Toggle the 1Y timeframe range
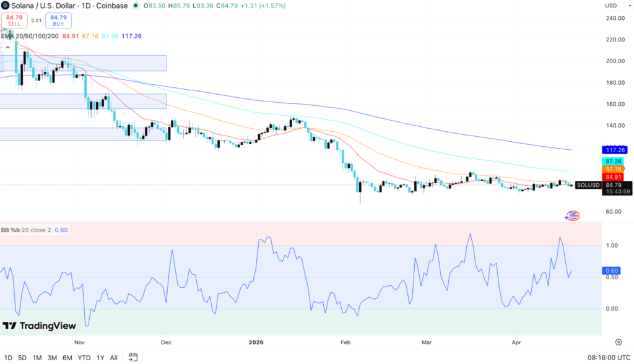The image size is (634, 364). 101,357
